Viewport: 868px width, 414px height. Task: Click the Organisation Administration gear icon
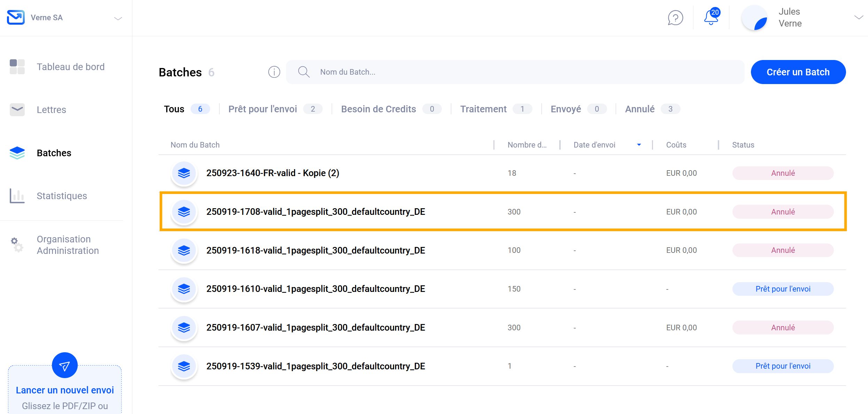click(16, 244)
